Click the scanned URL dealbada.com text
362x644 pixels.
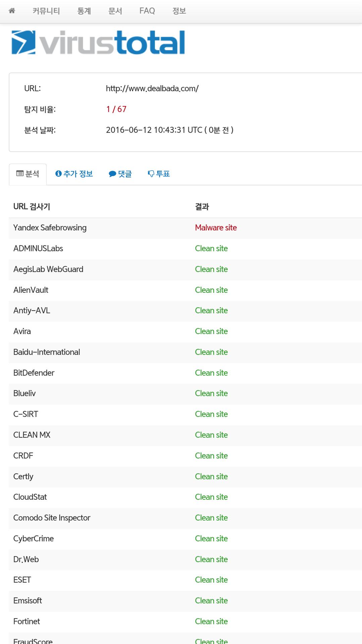pos(152,89)
